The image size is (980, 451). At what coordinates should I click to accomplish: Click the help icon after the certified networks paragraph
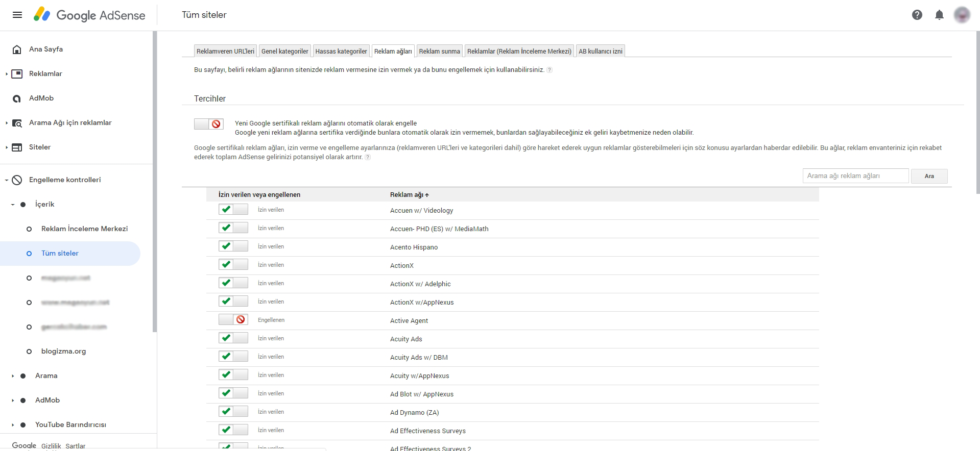click(x=368, y=157)
